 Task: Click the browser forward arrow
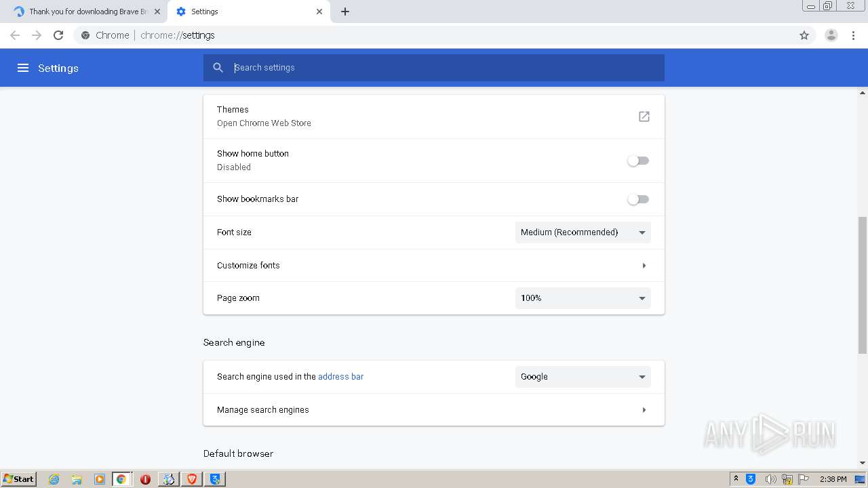click(x=37, y=35)
